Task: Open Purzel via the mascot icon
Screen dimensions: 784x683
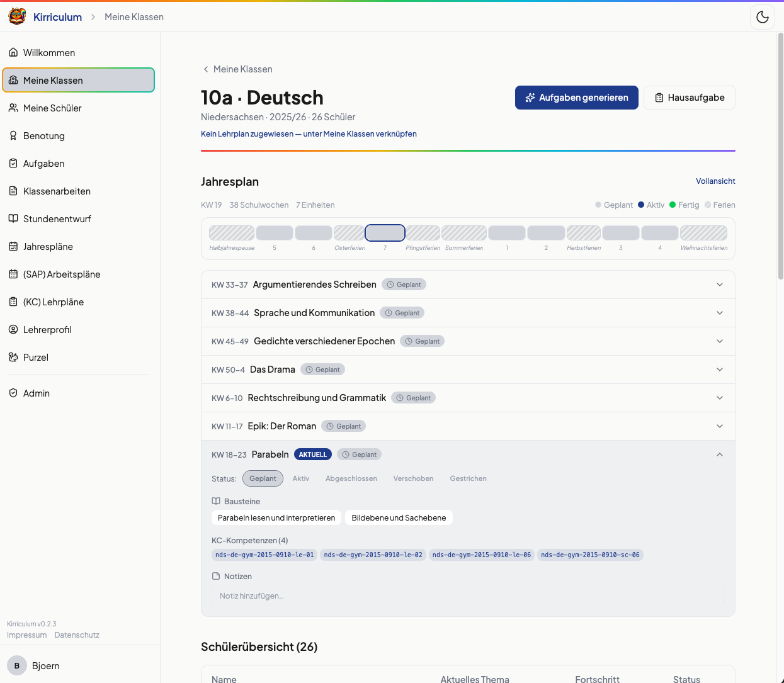Action: (x=13, y=358)
